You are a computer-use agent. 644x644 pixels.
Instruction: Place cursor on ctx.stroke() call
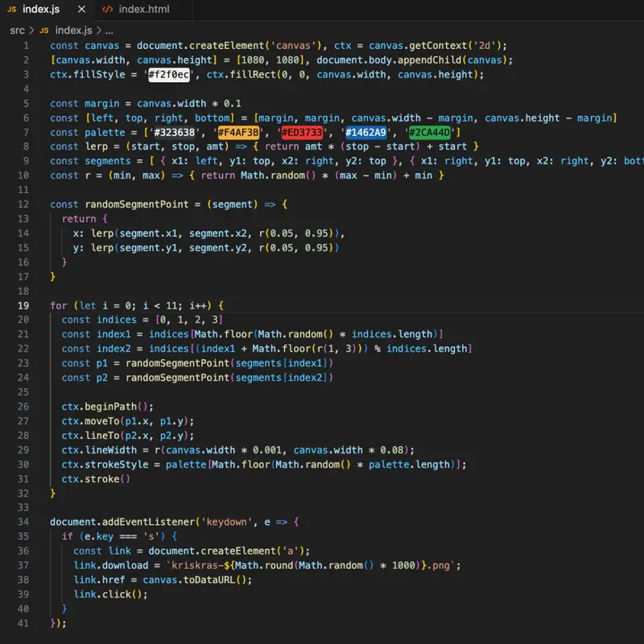click(95, 479)
